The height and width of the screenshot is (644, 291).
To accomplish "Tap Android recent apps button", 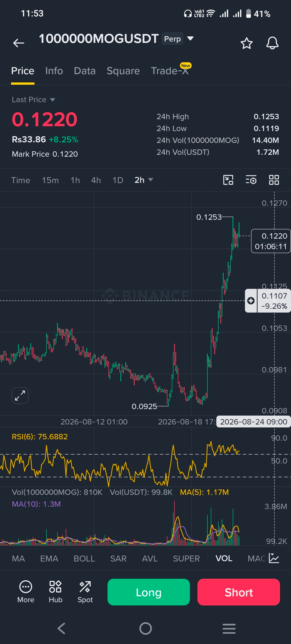I will 229,628.
